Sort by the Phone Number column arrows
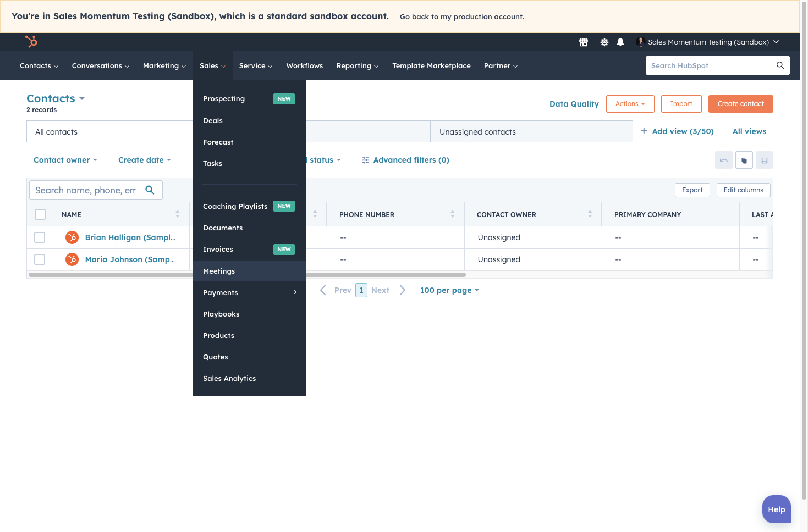 (452, 214)
